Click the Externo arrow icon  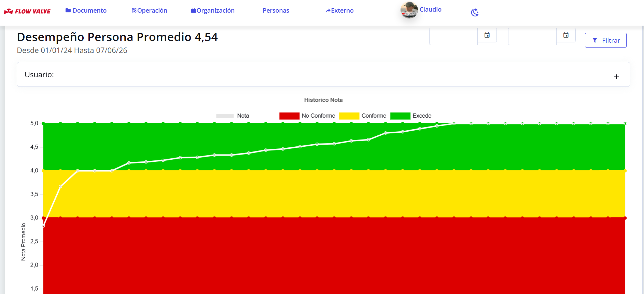click(328, 11)
